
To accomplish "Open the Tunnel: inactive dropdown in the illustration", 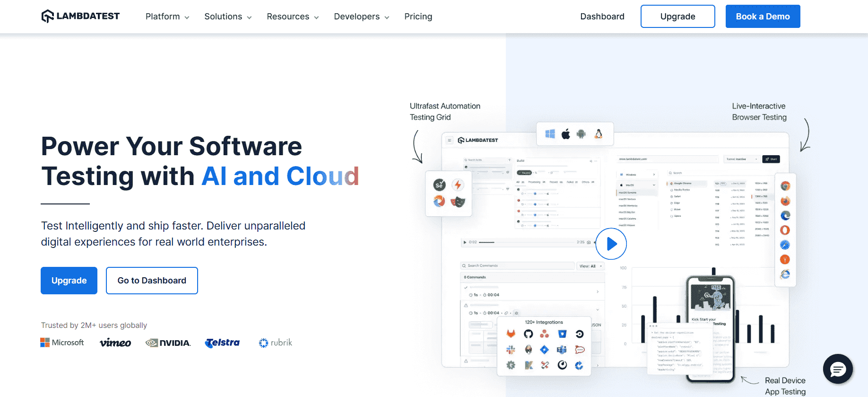I will coord(741,159).
